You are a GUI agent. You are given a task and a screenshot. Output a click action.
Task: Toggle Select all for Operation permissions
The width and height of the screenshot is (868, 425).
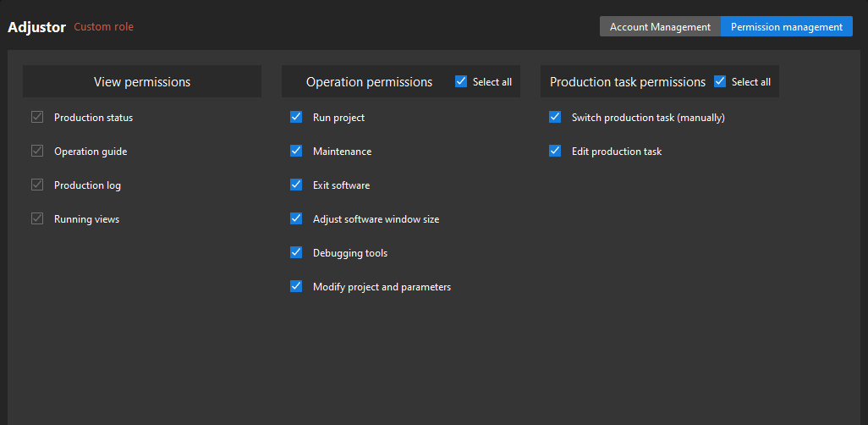[461, 82]
